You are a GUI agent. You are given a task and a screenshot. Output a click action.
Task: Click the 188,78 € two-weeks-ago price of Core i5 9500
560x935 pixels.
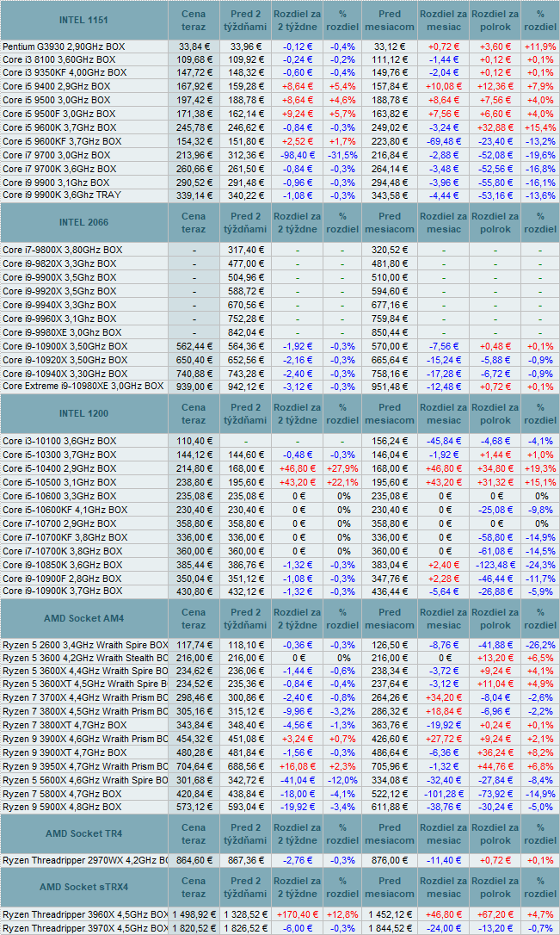(x=245, y=100)
